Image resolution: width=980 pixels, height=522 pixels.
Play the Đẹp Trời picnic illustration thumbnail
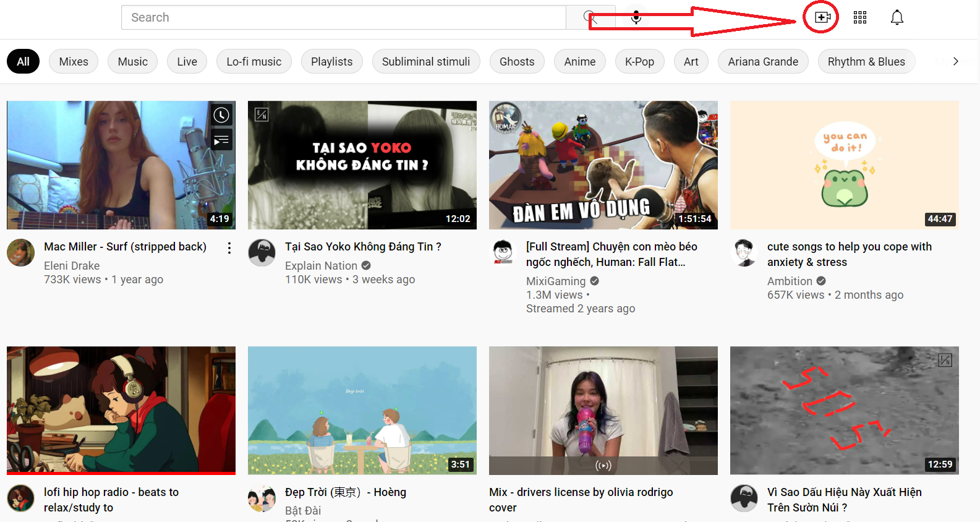point(362,411)
